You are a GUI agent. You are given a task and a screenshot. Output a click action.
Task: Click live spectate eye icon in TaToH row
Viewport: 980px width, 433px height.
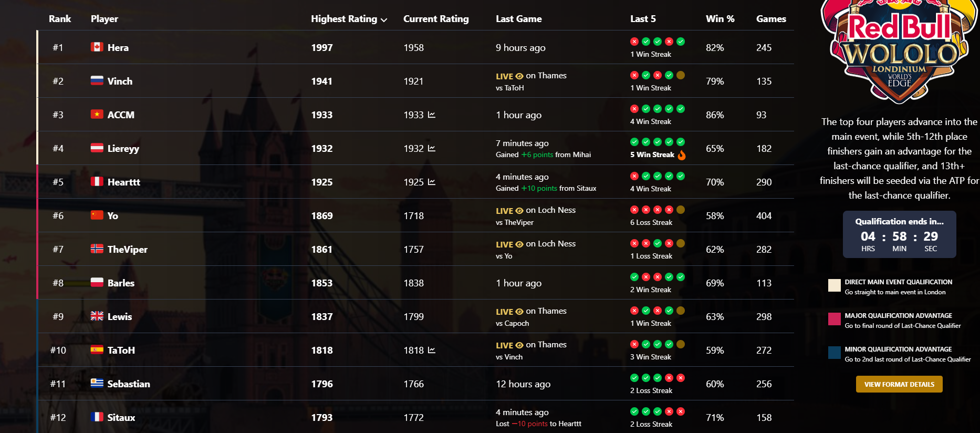(519, 345)
